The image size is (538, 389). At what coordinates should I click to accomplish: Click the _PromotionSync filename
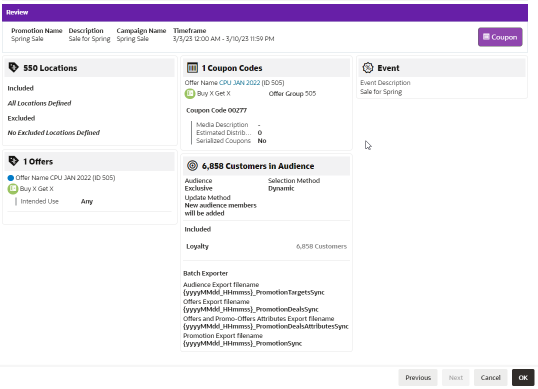[243, 343]
